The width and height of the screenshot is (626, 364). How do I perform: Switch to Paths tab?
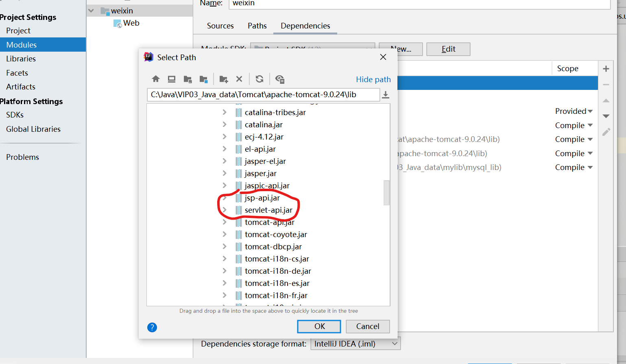(257, 26)
